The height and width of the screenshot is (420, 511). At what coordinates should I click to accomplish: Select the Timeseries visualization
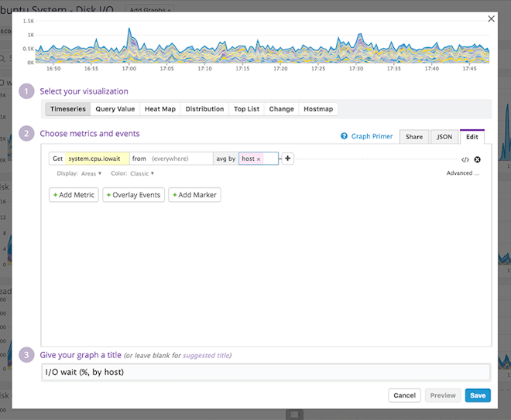67,109
